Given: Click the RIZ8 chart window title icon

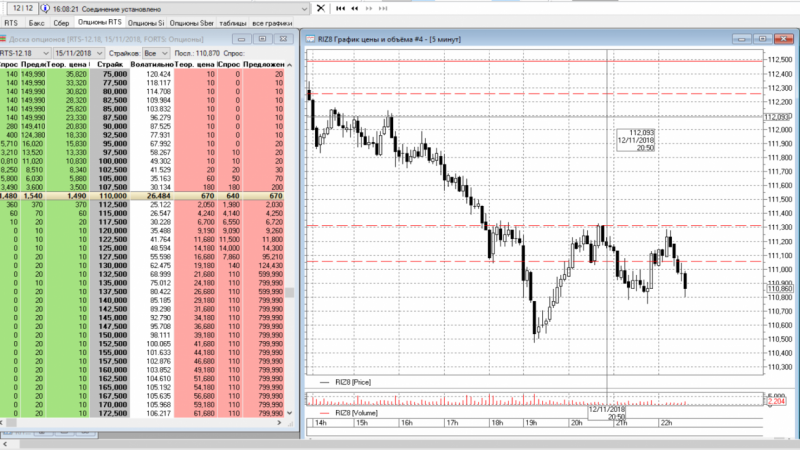Looking at the screenshot, I should click(310, 39).
